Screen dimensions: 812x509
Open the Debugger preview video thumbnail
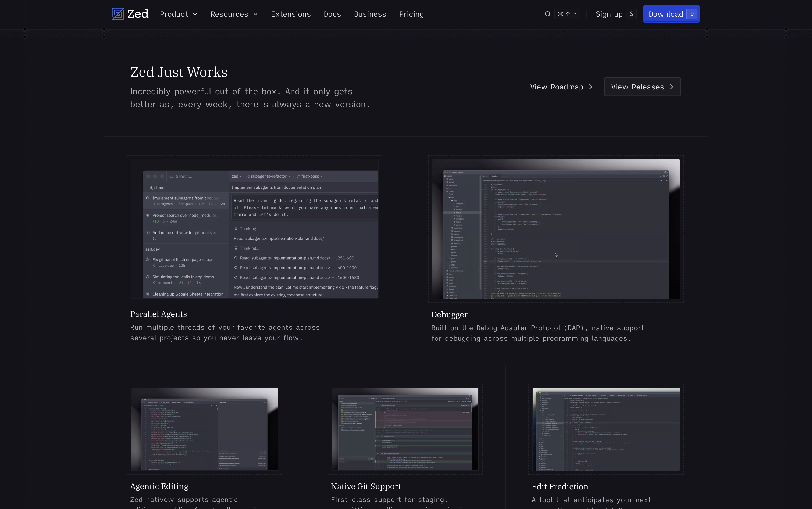[x=556, y=229]
